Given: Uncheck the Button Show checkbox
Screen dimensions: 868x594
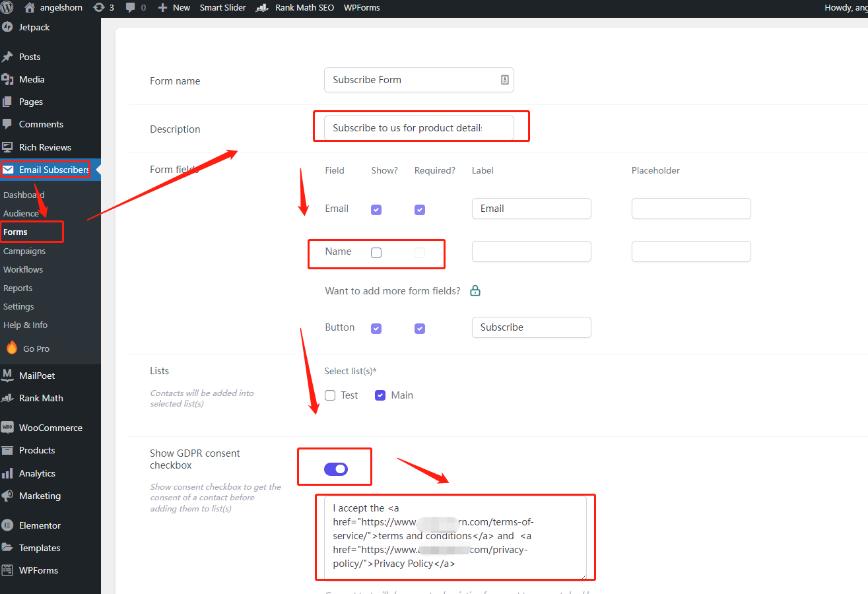Looking at the screenshot, I should point(376,328).
